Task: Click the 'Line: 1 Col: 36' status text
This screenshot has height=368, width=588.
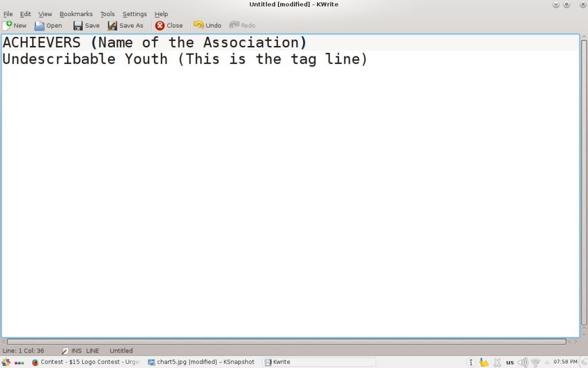Action: (23, 351)
